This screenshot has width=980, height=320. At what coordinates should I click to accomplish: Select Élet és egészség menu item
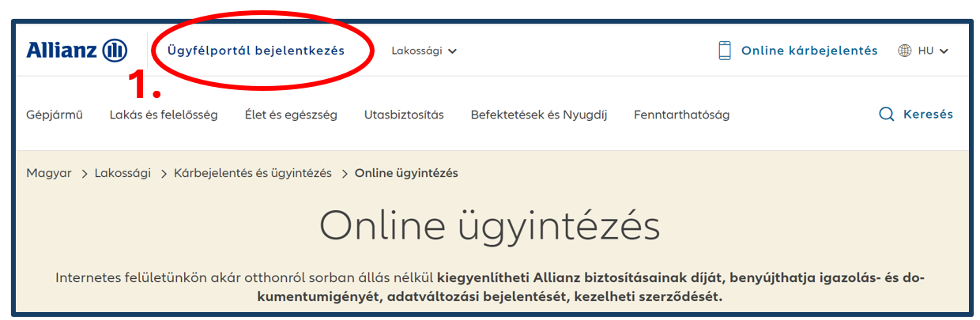pos(291,115)
